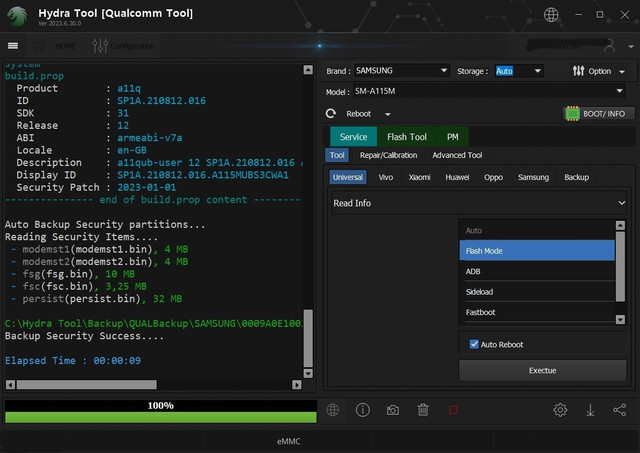Take screenshot with camera icon
This screenshot has height=453, width=640.
click(393, 410)
